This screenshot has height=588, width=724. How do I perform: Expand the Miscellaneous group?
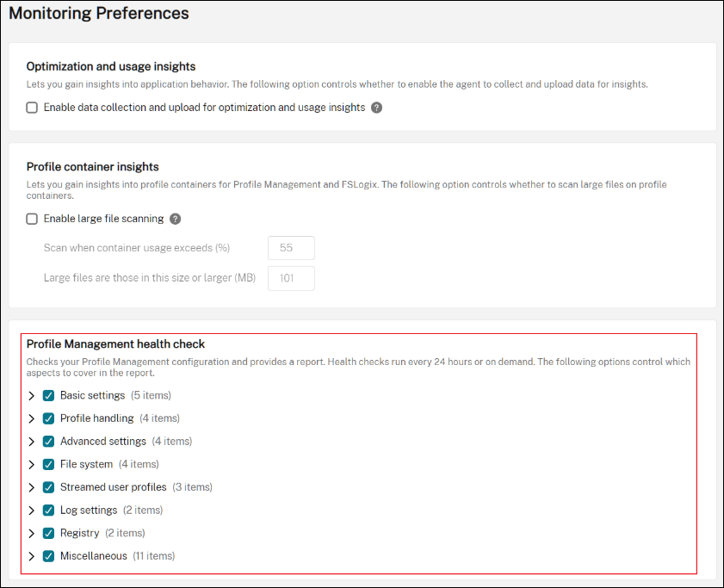(31, 556)
